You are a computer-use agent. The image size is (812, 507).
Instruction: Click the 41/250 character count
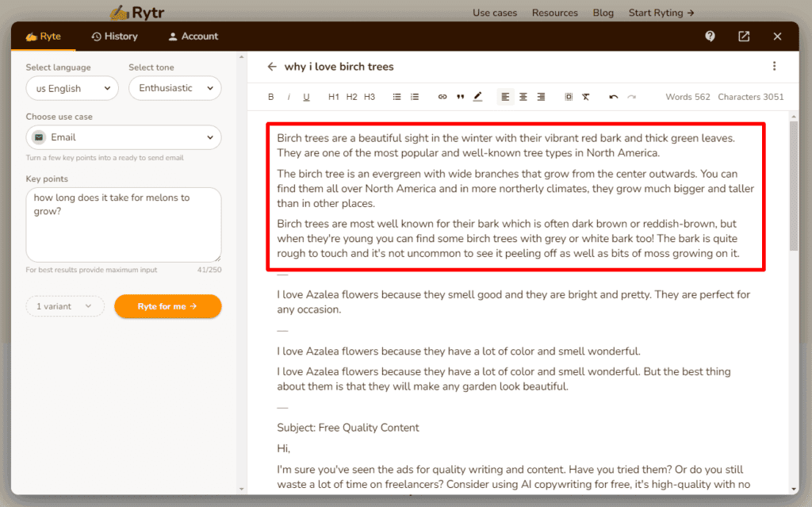coord(209,270)
